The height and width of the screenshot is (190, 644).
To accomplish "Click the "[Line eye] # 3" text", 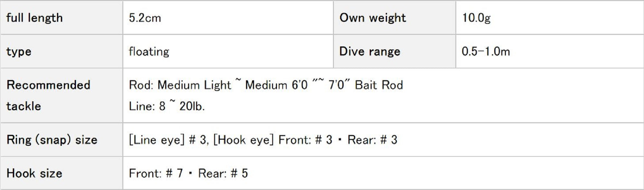I will click(167, 140).
